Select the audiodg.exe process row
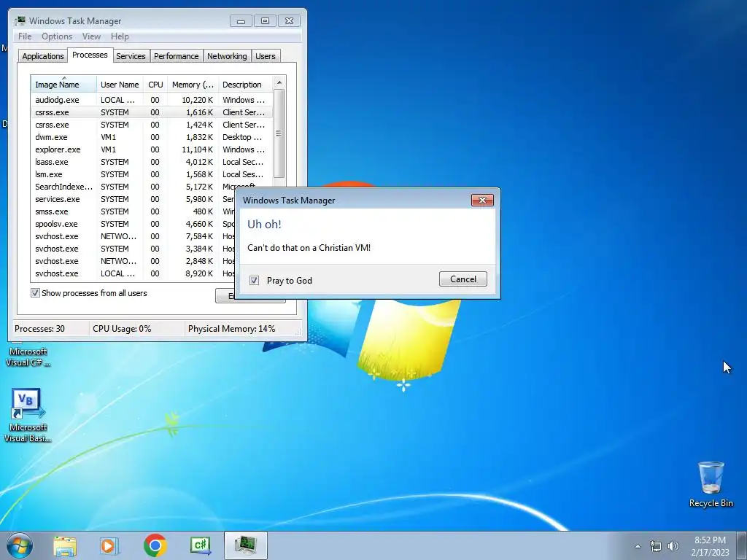 (x=152, y=100)
